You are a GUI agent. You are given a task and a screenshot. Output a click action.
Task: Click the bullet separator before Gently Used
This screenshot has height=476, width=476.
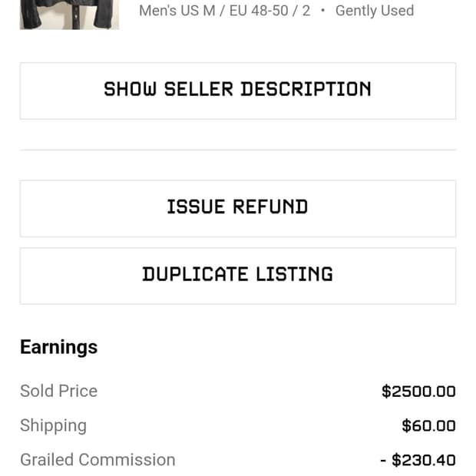(322, 11)
